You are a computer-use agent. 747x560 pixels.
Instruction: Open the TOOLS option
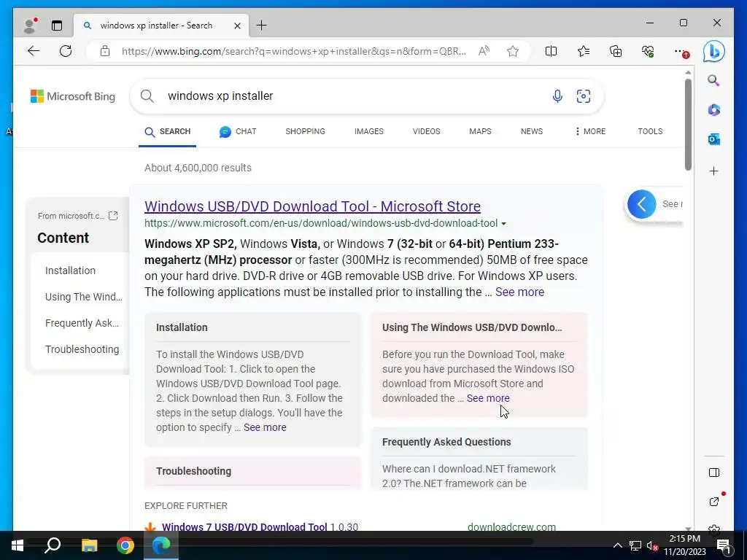point(650,131)
